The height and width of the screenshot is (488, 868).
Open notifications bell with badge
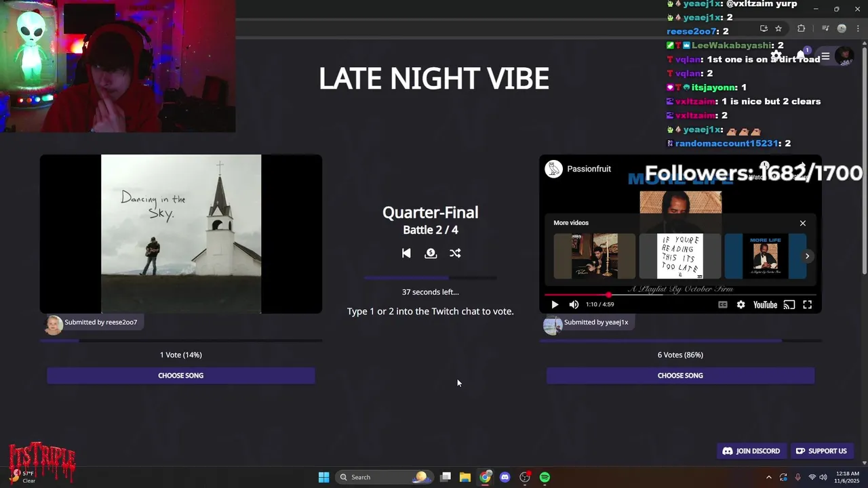click(802, 55)
